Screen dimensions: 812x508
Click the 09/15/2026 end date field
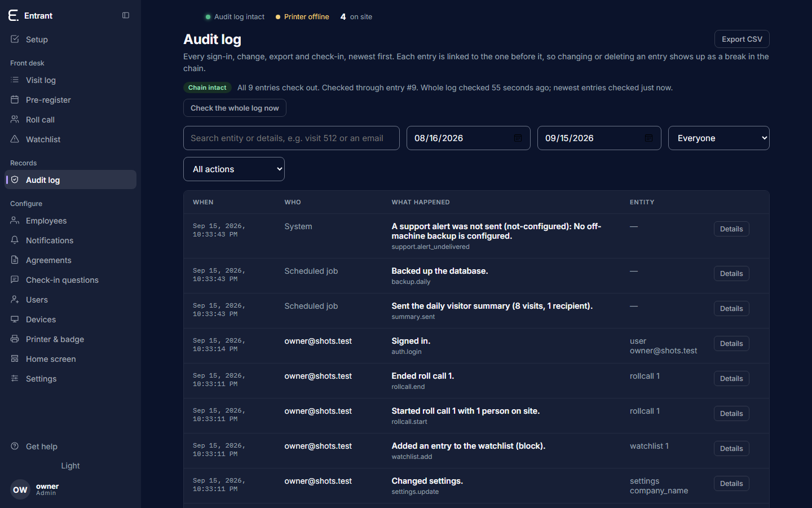[x=599, y=138]
